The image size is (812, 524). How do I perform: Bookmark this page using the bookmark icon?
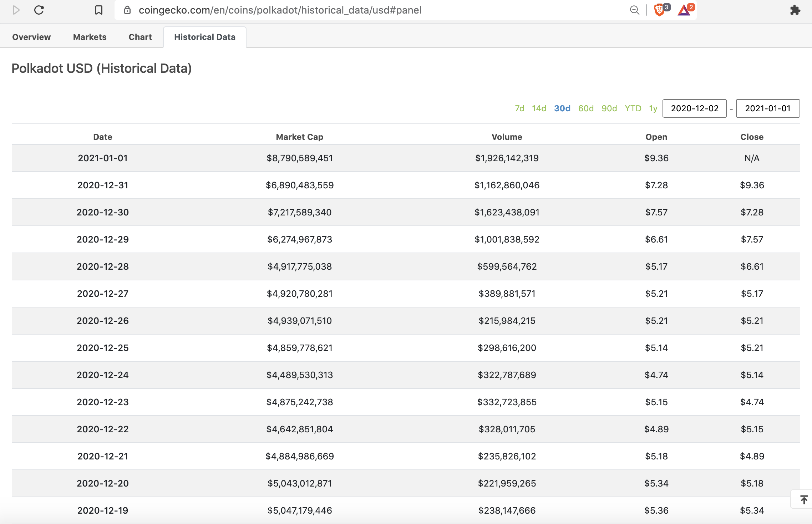point(99,10)
